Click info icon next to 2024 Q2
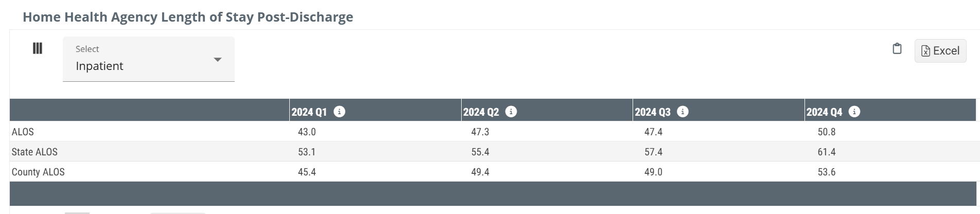 511,112
